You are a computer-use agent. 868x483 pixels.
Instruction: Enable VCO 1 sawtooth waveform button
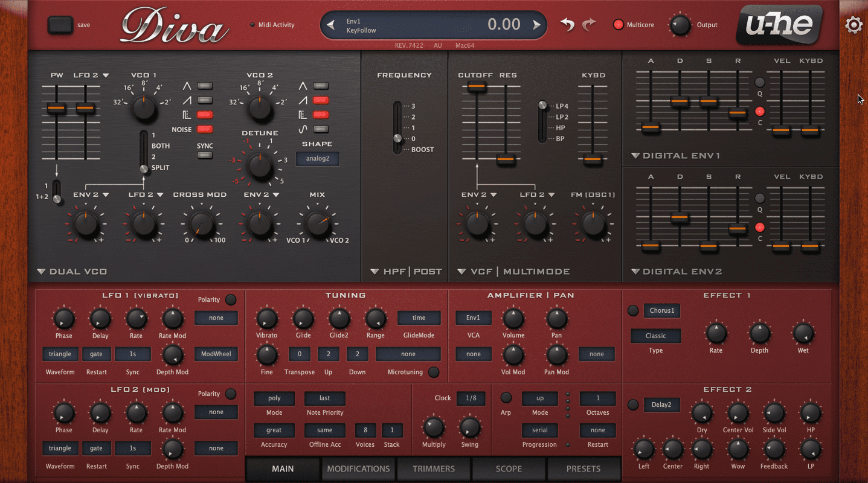[x=205, y=100]
